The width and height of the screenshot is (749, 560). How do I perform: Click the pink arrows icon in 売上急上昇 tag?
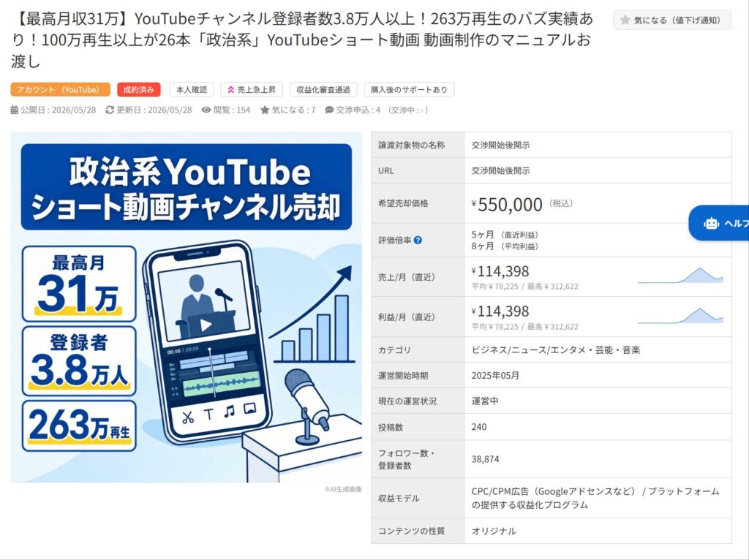click(x=230, y=90)
